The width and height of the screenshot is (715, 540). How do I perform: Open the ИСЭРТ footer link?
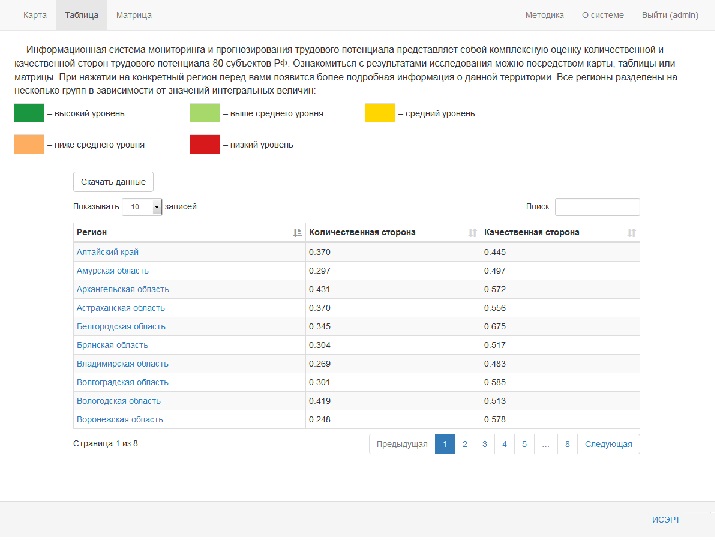[x=665, y=519]
